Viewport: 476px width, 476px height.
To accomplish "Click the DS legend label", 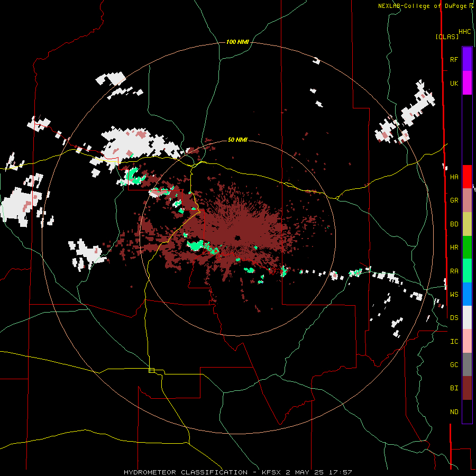I will coord(454,317).
